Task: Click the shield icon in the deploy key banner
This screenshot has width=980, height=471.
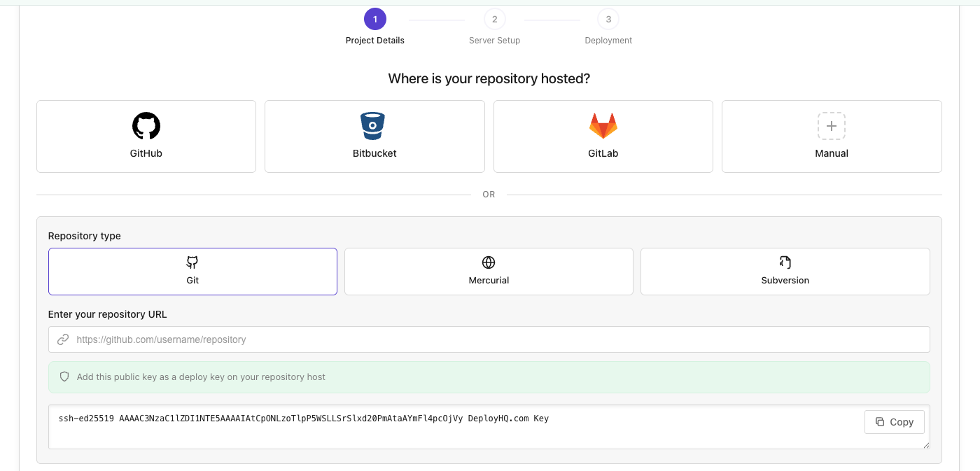Action: point(64,377)
